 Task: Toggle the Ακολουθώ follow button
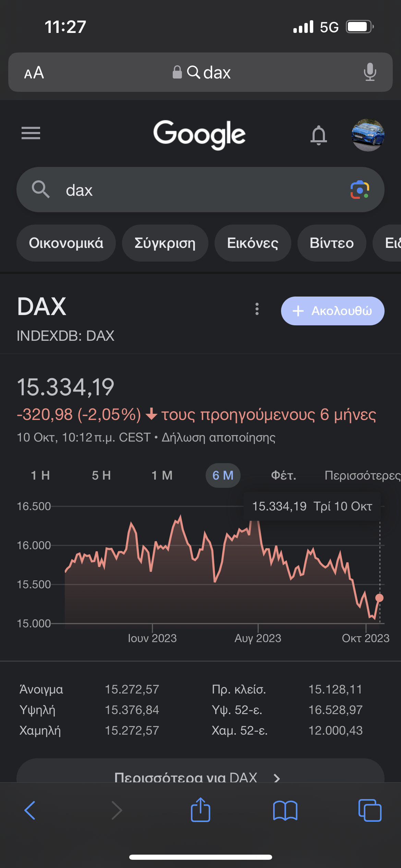332,311
